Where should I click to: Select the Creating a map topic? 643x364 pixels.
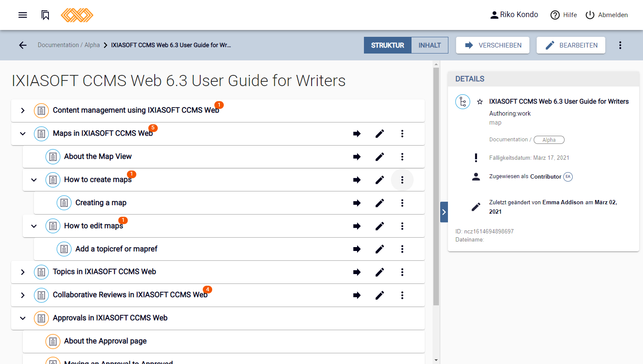coord(101,203)
